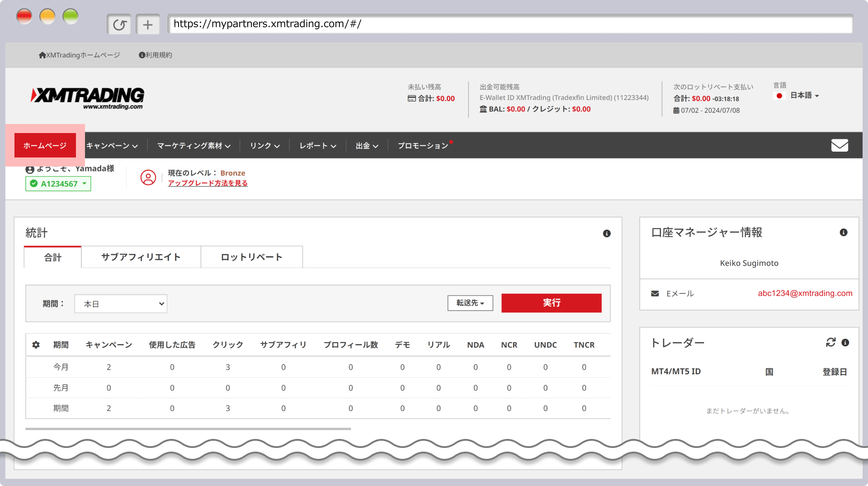The width and height of the screenshot is (868, 486).
Task: Click the 今月 row label
Action: tap(61, 367)
